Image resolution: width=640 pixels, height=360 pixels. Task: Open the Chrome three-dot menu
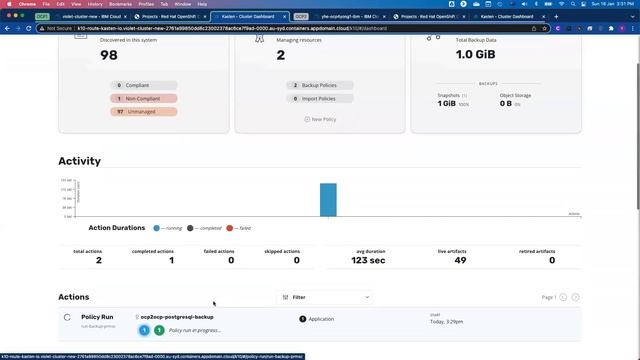633,29
